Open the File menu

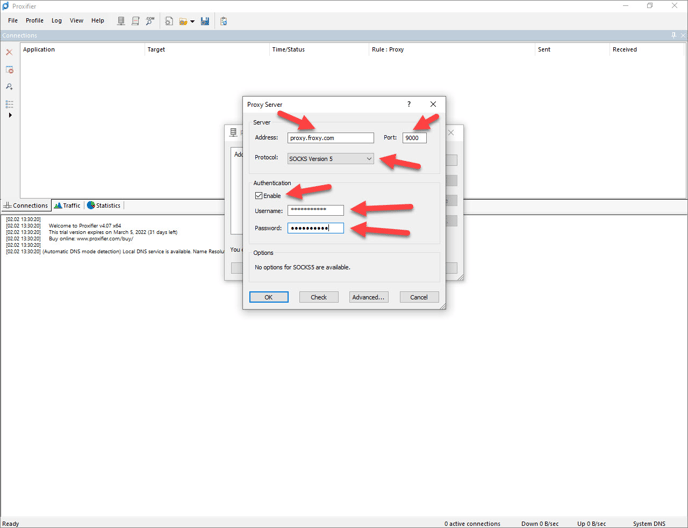click(x=13, y=21)
